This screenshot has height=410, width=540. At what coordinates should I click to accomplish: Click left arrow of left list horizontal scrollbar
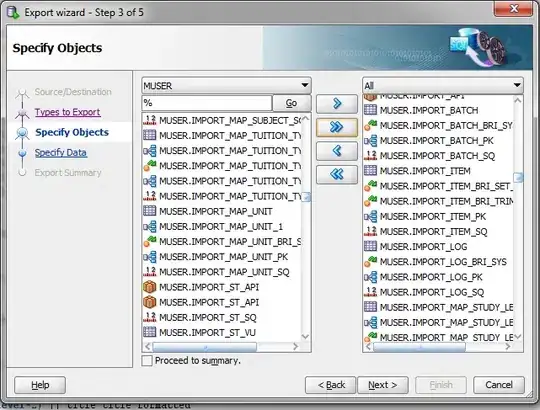coord(148,347)
